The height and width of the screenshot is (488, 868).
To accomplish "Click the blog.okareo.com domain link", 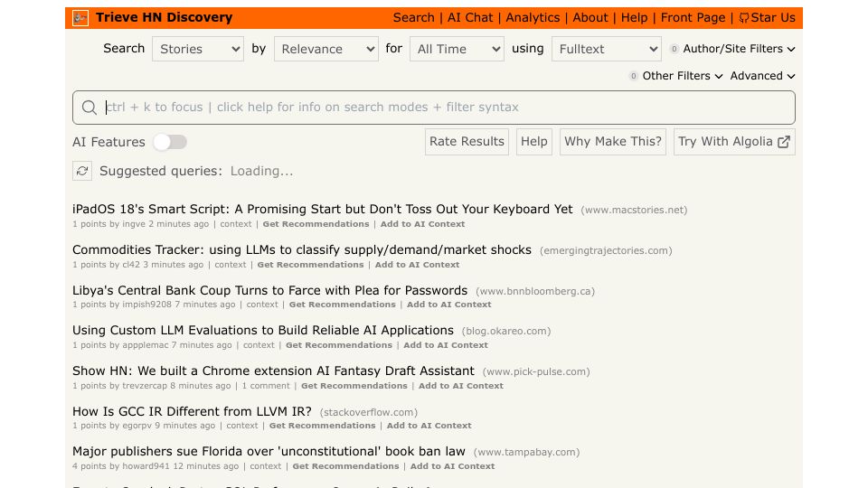I will (x=506, y=331).
